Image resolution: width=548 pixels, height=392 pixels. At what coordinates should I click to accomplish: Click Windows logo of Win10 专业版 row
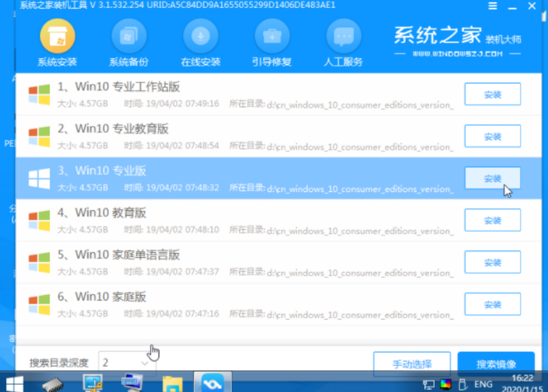(x=39, y=179)
